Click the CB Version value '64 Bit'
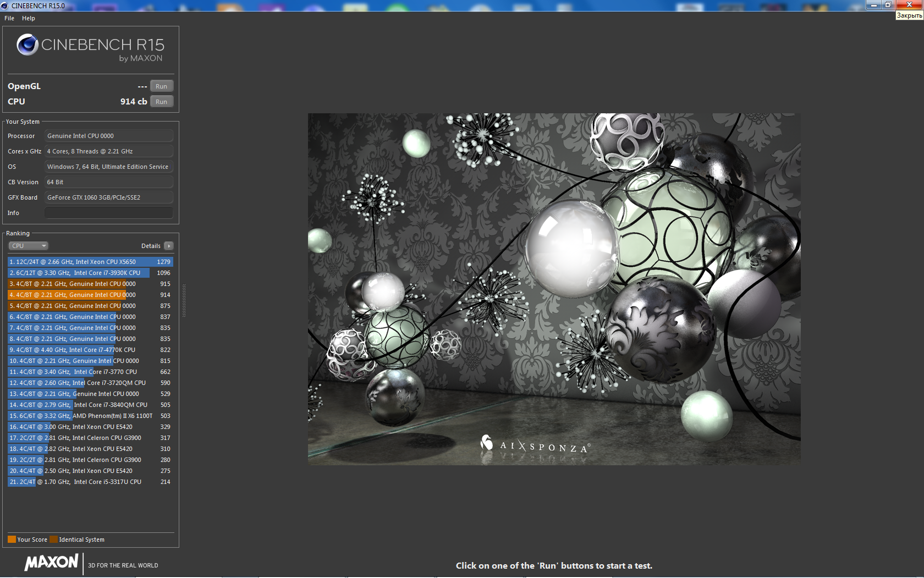 tap(109, 182)
